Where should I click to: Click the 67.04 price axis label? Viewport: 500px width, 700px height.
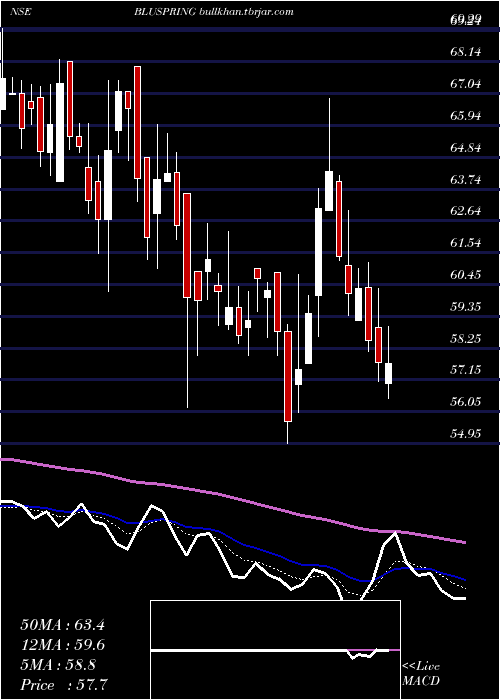pyautogui.click(x=466, y=84)
